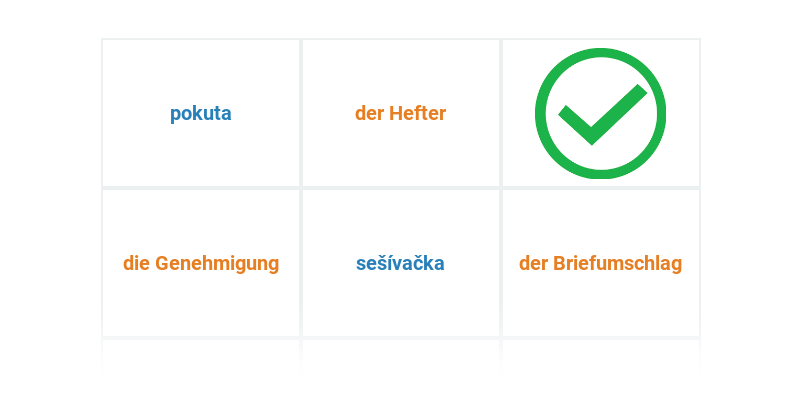Image resolution: width=800 pixels, height=400 pixels.
Task: Click the tick inside the green circle
Action: pos(600,113)
